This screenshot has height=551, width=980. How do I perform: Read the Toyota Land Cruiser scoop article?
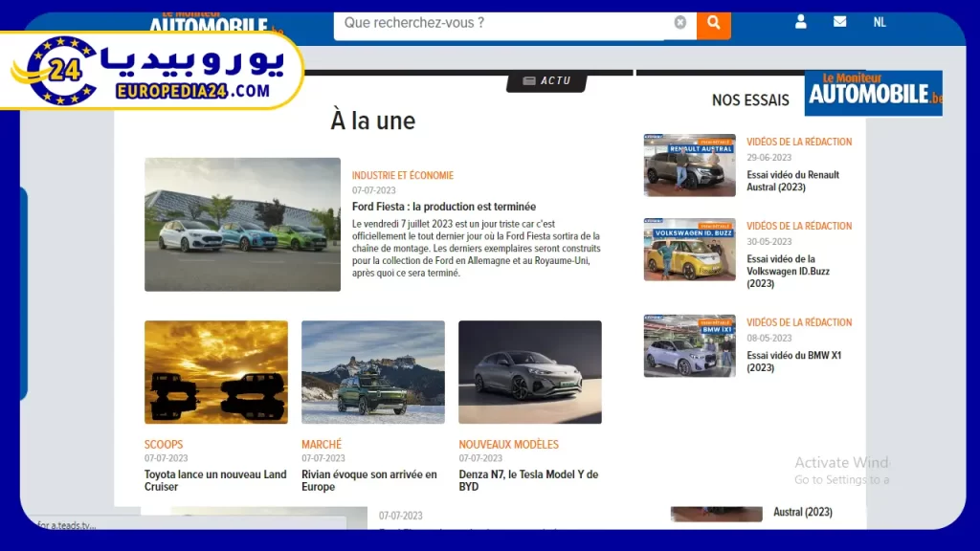(214, 480)
